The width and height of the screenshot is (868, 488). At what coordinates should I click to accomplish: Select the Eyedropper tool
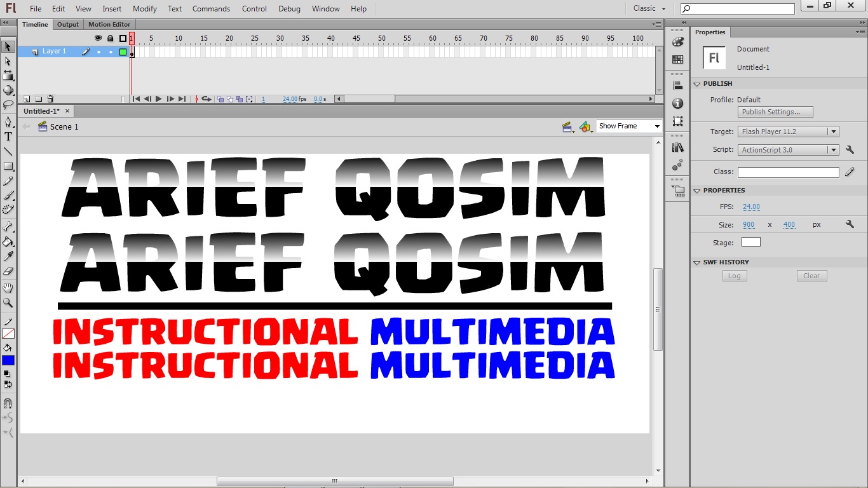click(x=8, y=257)
